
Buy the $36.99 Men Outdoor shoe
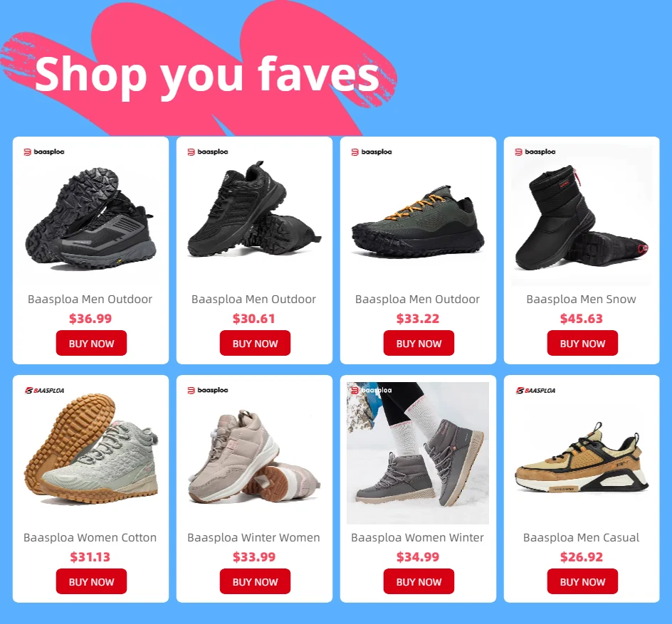pos(91,343)
